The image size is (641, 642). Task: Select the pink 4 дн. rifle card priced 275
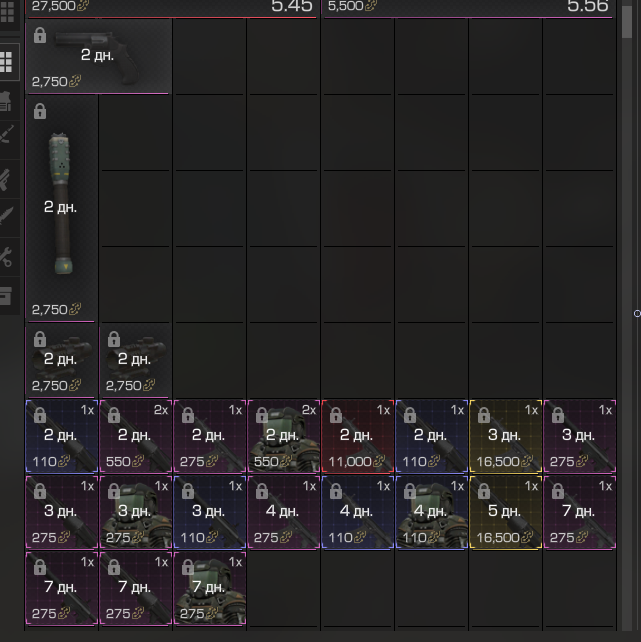click(x=284, y=512)
